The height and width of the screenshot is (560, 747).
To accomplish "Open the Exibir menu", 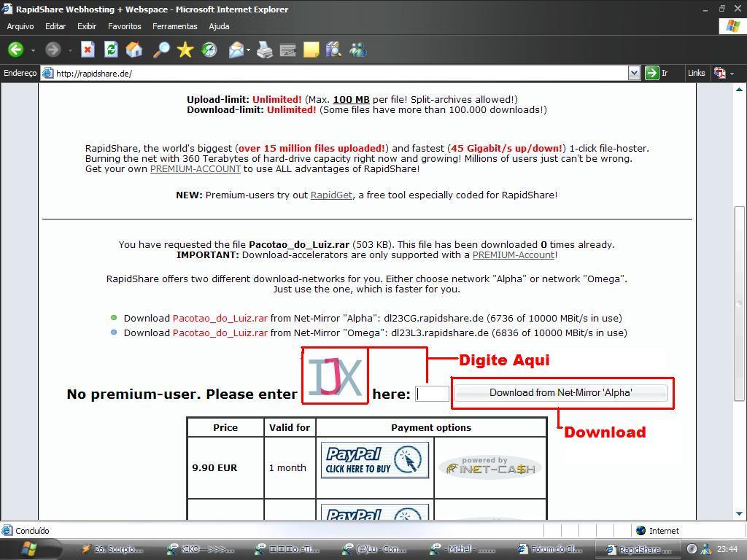I will [x=87, y=26].
